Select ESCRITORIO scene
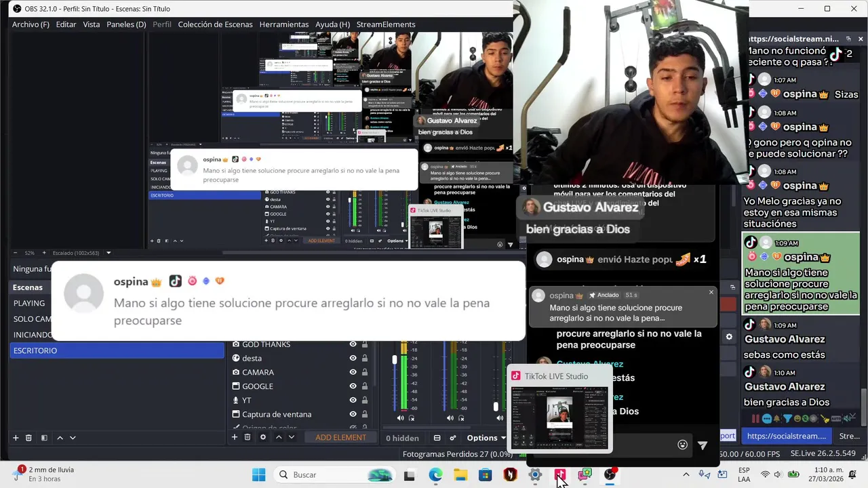Viewport: 868px width, 488px height. pos(117,350)
